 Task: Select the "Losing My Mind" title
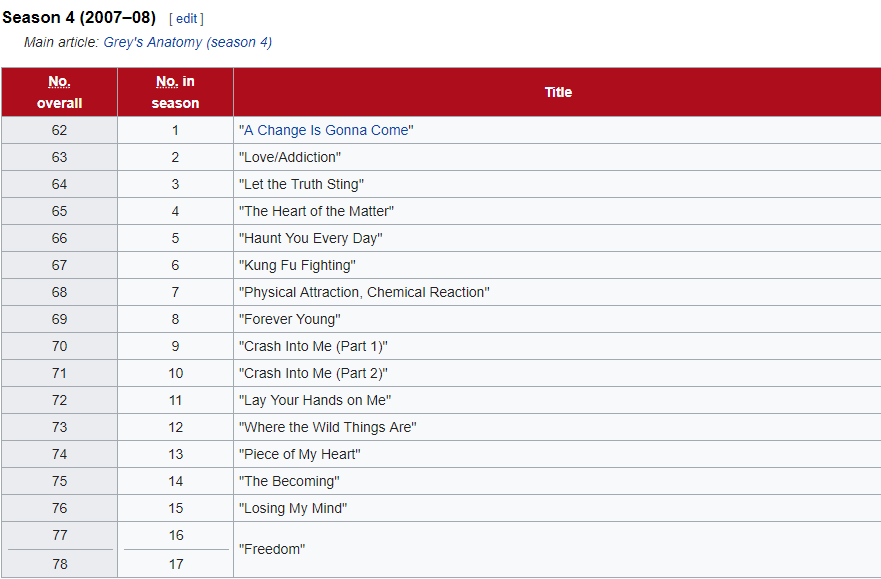click(293, 508)
